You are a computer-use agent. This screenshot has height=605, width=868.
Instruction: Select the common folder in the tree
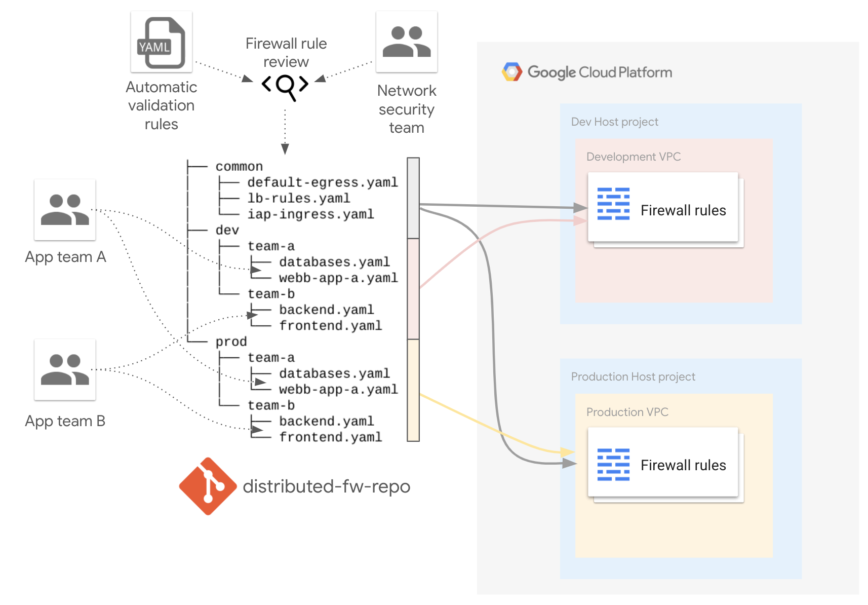239,167
